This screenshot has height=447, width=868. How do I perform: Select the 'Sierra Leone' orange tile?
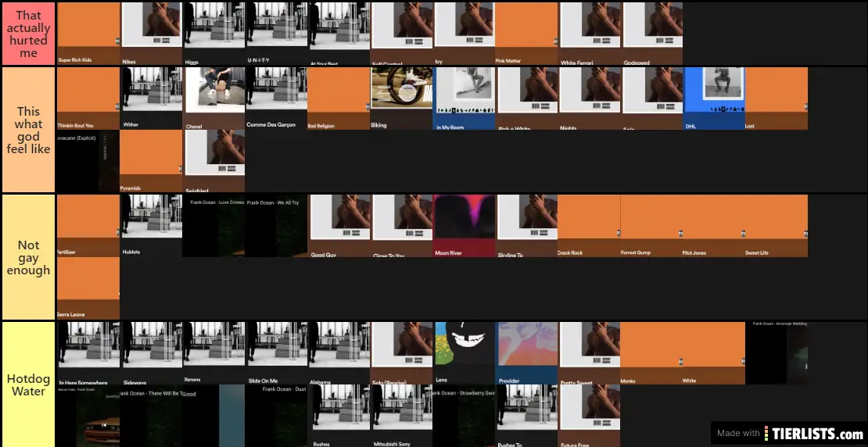click(88, 288)
